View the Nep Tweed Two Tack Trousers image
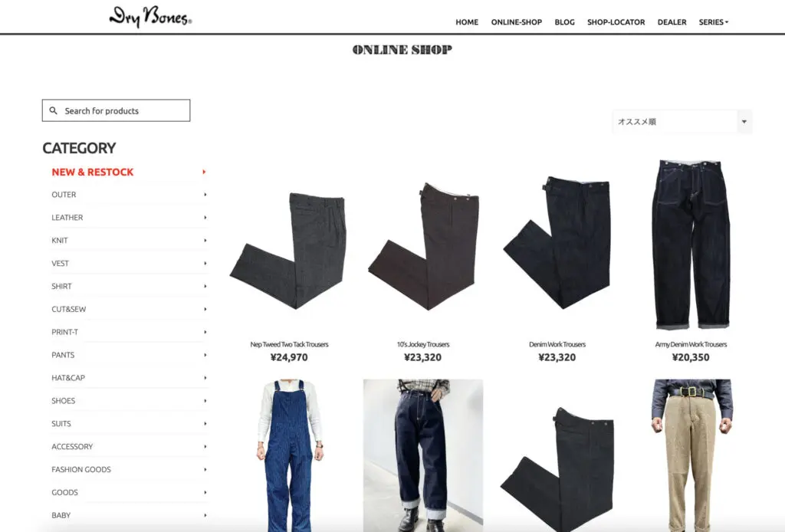Viewport: 785px width, 532px height. point(289,248)
